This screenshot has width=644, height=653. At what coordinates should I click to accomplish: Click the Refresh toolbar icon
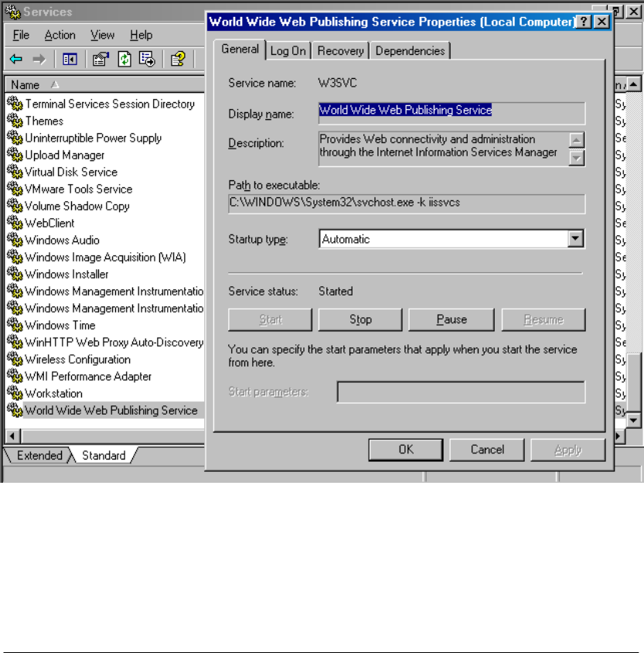124,59
